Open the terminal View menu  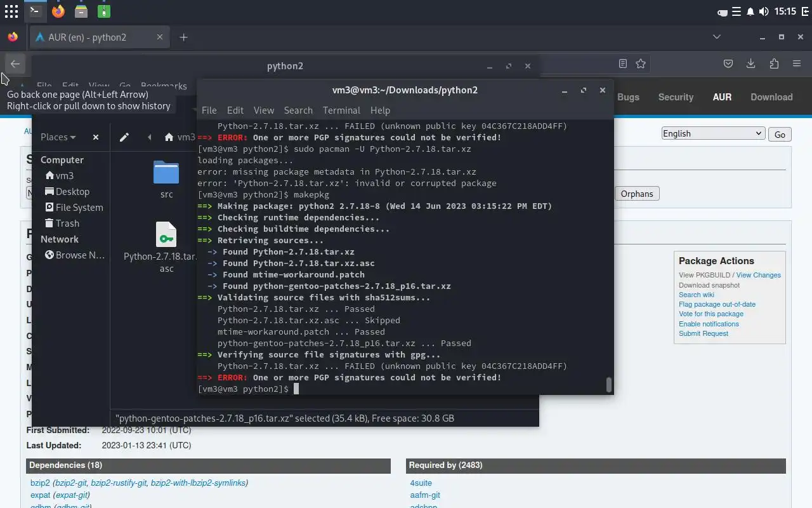pyautogui.click(x=264, y=110)
